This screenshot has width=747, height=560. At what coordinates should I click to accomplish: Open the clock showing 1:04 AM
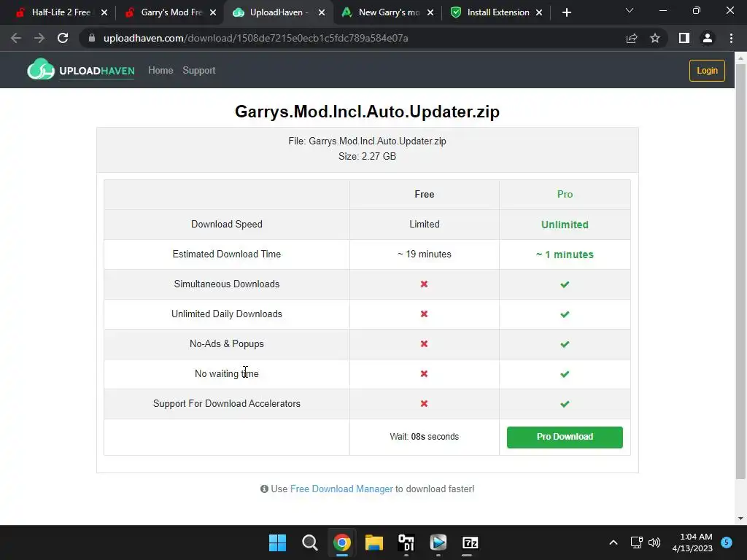click(692, 542)
